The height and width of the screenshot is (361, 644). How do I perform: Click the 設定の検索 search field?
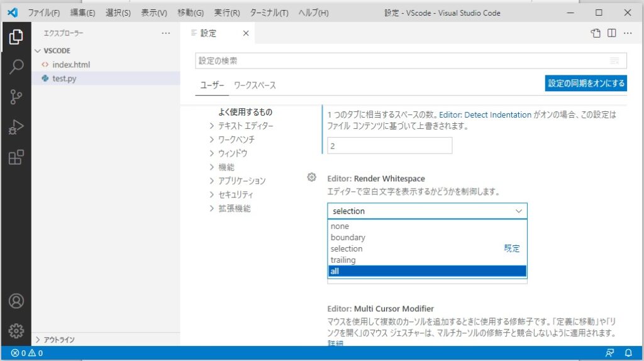[411, 61]
